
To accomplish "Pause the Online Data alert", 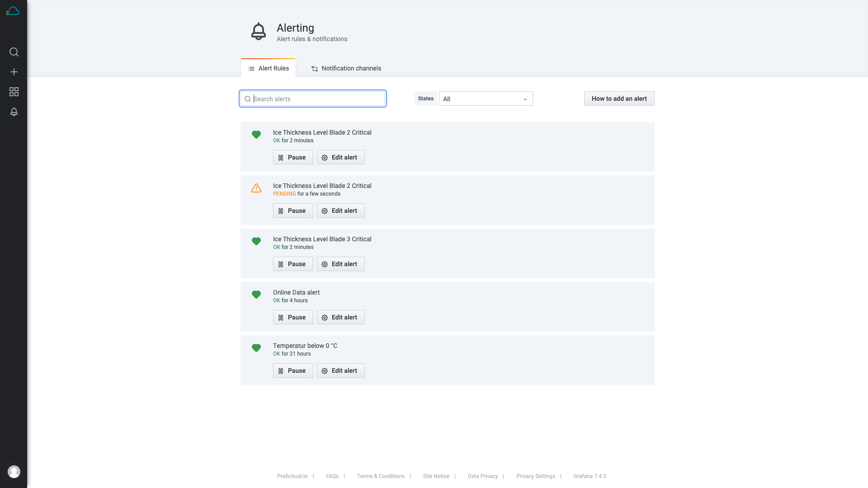I will click(292, 317).
